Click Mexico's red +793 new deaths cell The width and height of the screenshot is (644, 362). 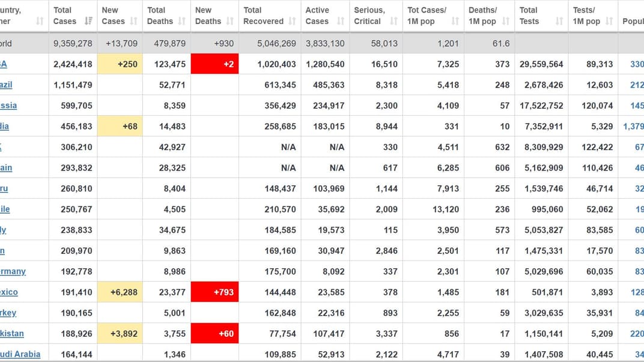(x=214, y=292)
